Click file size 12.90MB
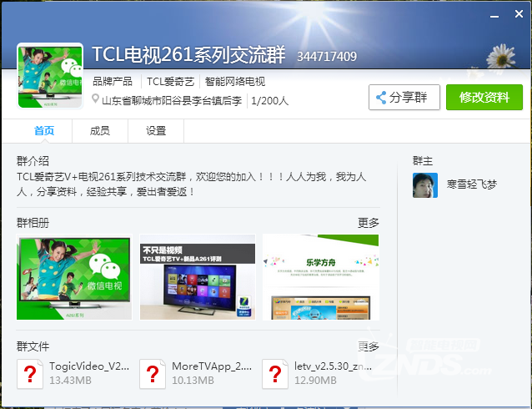 [315, 380]
